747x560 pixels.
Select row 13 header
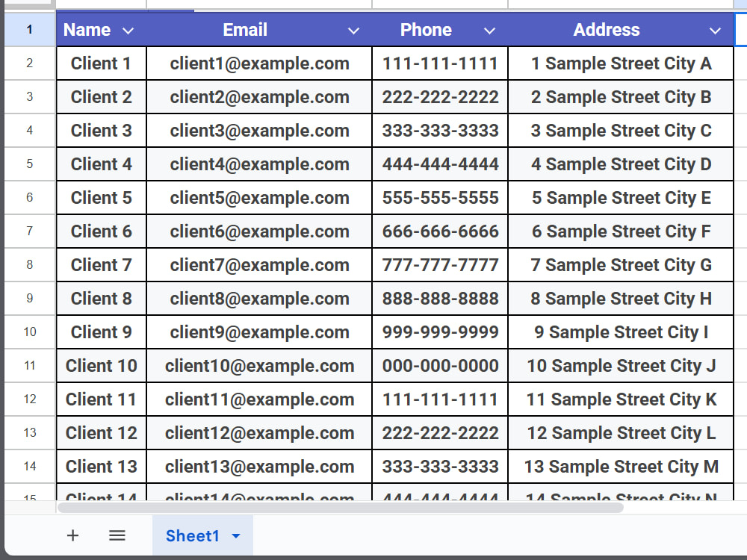30,432
